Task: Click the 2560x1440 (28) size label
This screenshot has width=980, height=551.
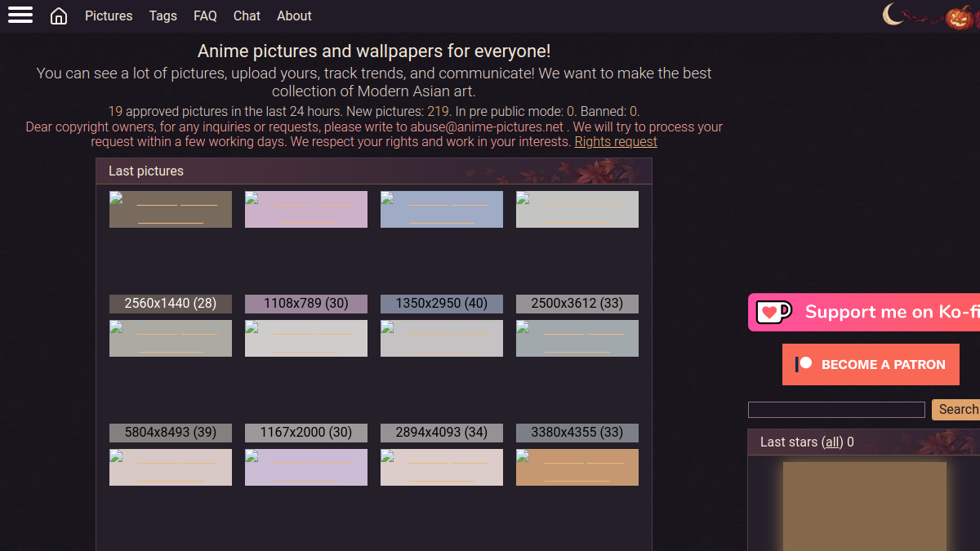Action: click(x=171, y=304)
